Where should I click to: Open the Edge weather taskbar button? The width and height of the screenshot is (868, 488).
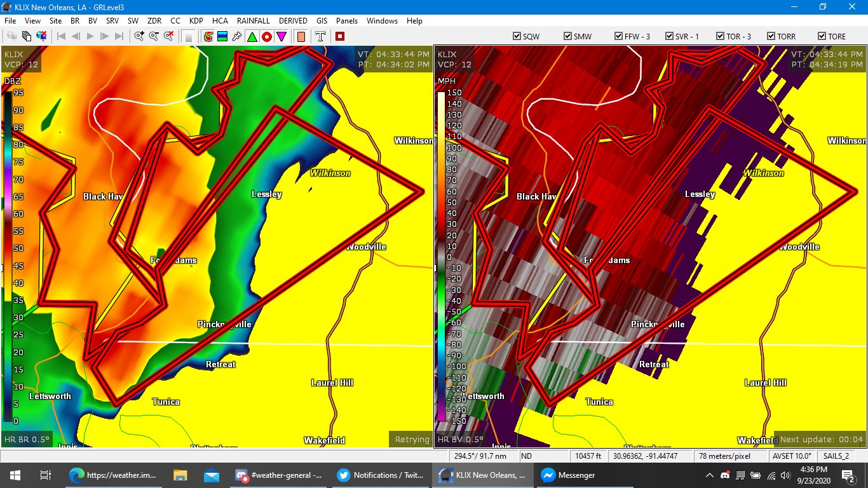click(x=114, y=475)
